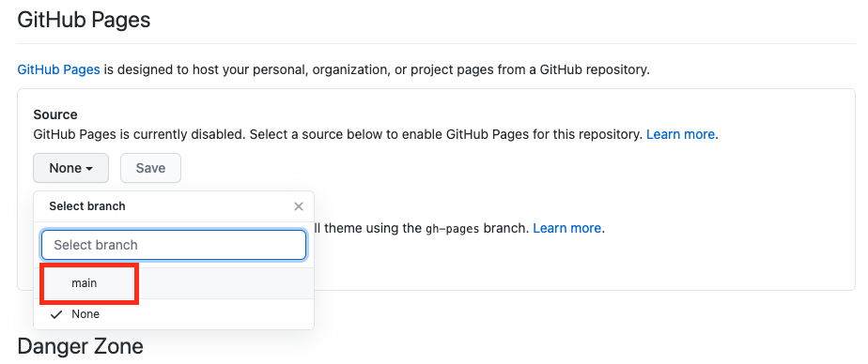The image size is (868, 364).
Task: Click the Save button
Action: [x=150, y=168]
